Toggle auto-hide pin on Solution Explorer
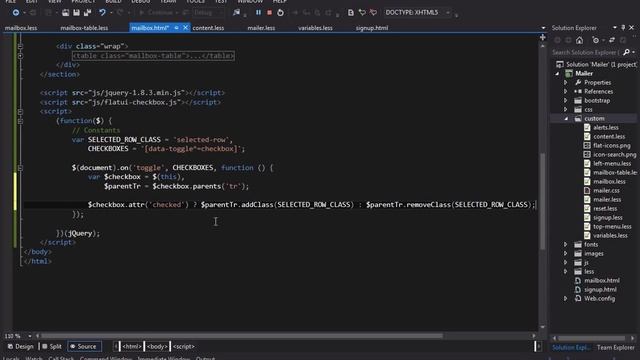This screenshot has width=640, height=360. [x=623, y=27]
